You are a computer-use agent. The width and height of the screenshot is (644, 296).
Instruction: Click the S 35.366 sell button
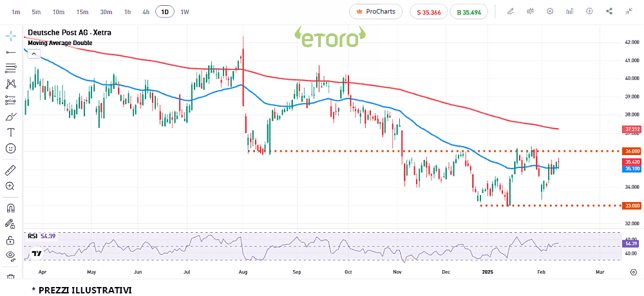tap(429, 12)
